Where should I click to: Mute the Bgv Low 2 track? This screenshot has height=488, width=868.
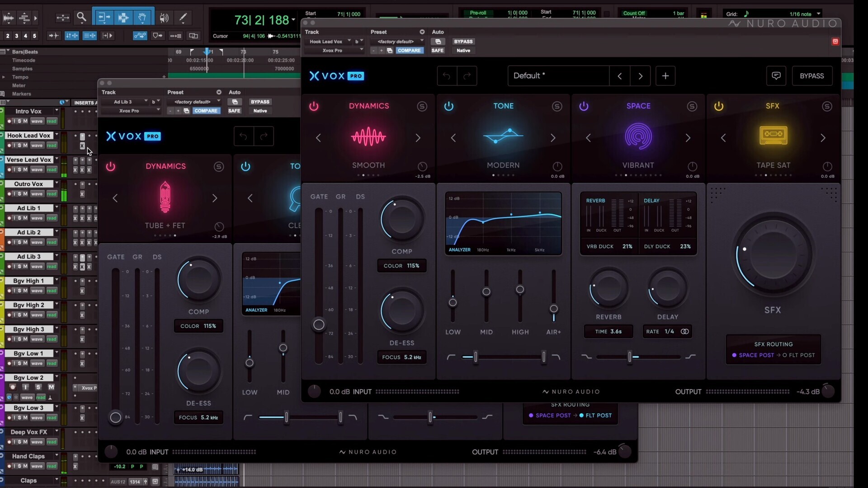[x=51, y=387]
